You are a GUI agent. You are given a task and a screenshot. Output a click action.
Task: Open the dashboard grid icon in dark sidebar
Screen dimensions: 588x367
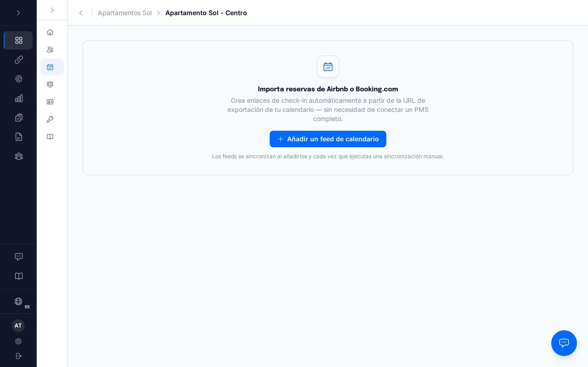click(x=18, y=40)
